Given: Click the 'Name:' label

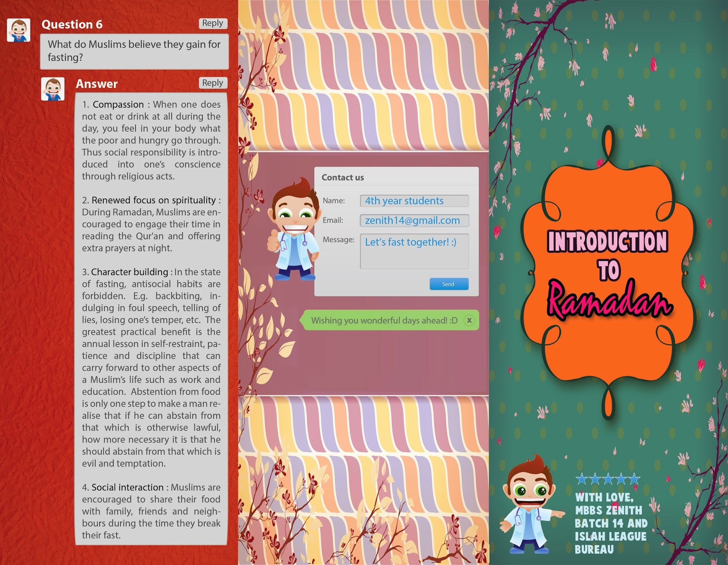Looking at the screenshot, I should tap(334, 201).
